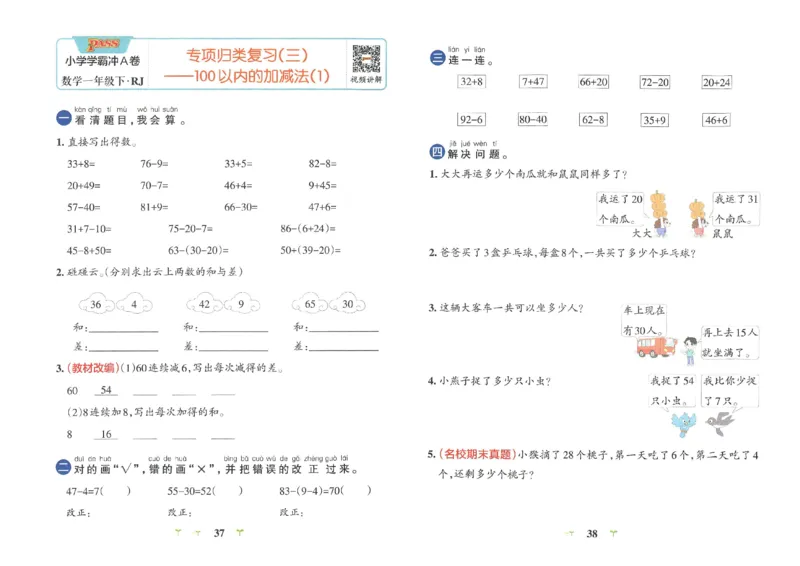Click the 鼠鼠 character carrying pumpkins
Viewport: 800px width, 566px height.
(x=698, y=217)
